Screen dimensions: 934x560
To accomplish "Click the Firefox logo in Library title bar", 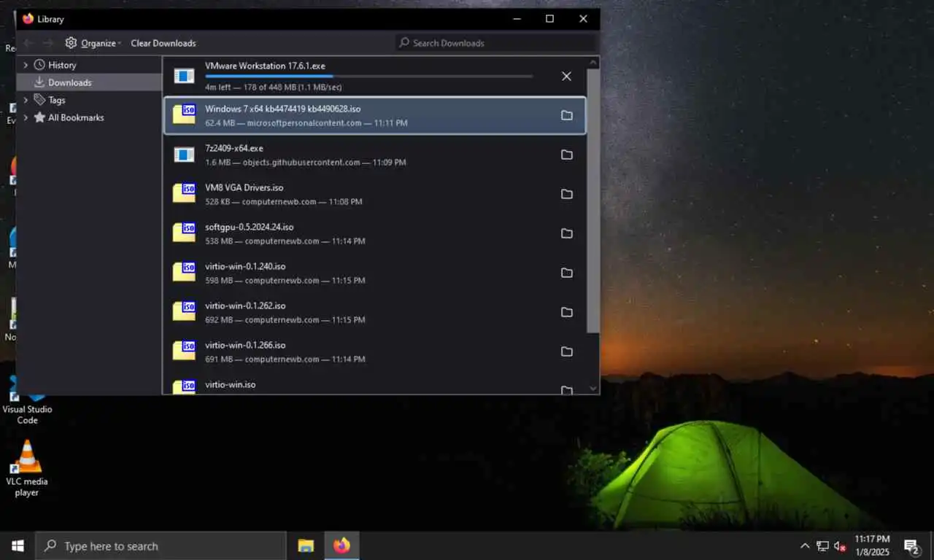I will click(x=28, y=19).
